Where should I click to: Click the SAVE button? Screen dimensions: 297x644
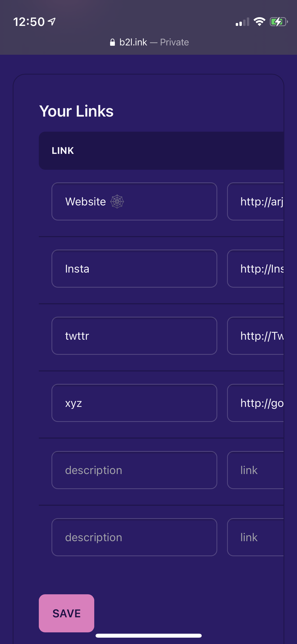click(x=66, y=614)
